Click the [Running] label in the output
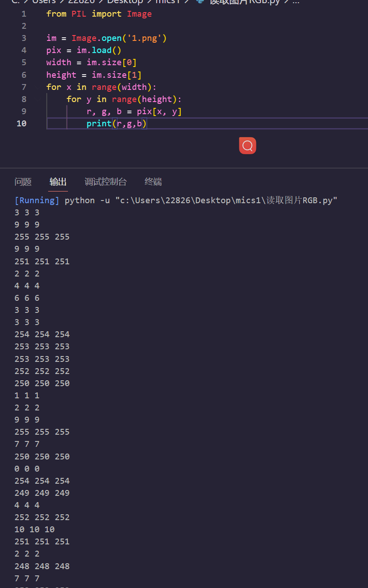Viewport: 368px width, 588px height. (x=36, y=200)
